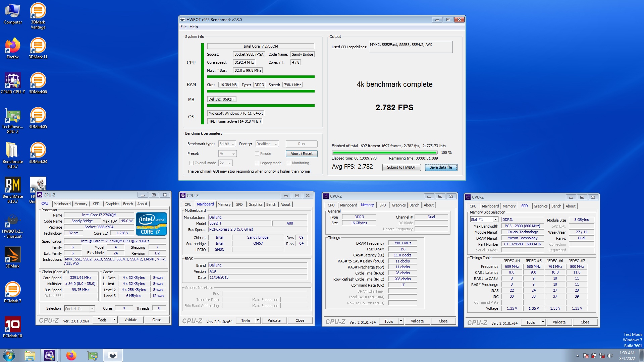The width and height of the screenshot is (644, 362).
Task: Switch to About tab in CPU-Z SPD window
Action: (x=571, y=206)
